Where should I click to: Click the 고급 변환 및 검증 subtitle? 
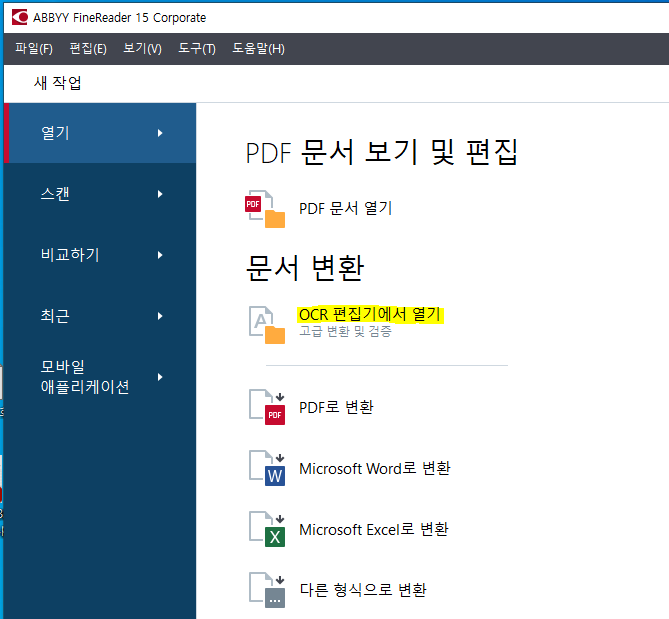point(345,331)
